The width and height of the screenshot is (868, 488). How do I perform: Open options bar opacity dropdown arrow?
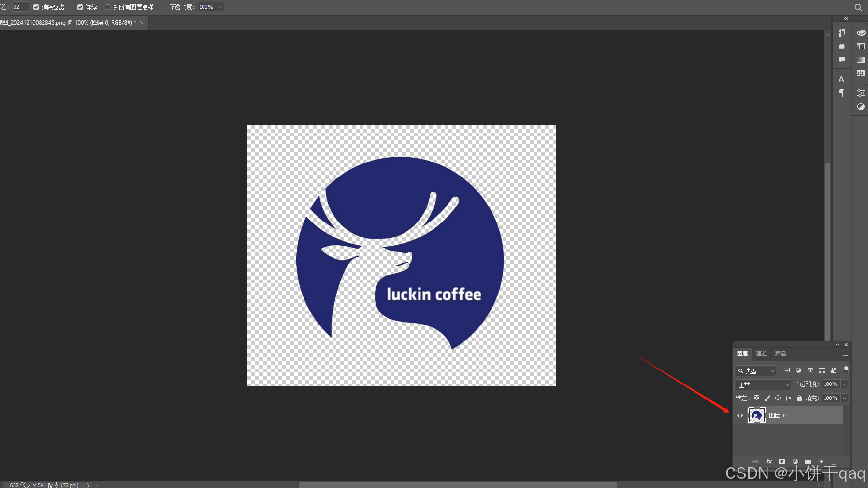pos(220,7)
